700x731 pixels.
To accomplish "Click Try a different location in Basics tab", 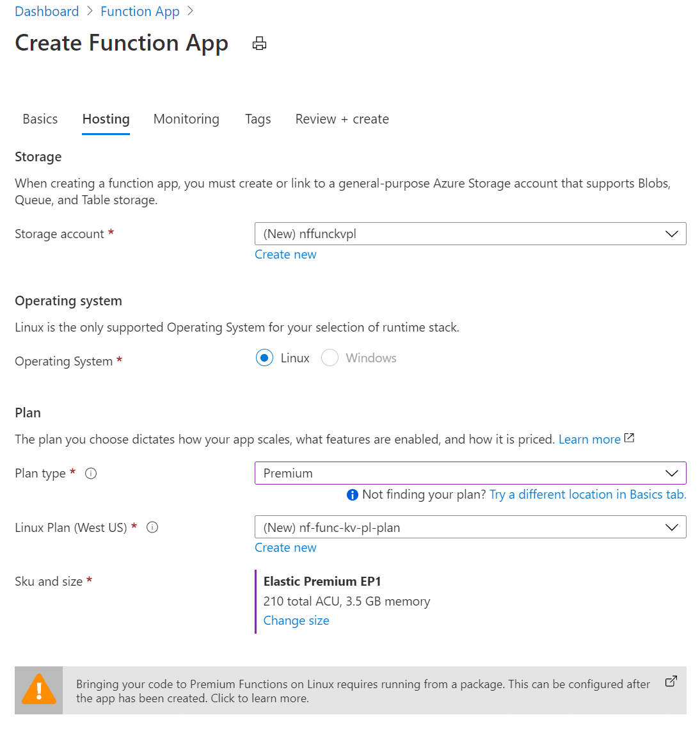I will [x=587, y=494].
